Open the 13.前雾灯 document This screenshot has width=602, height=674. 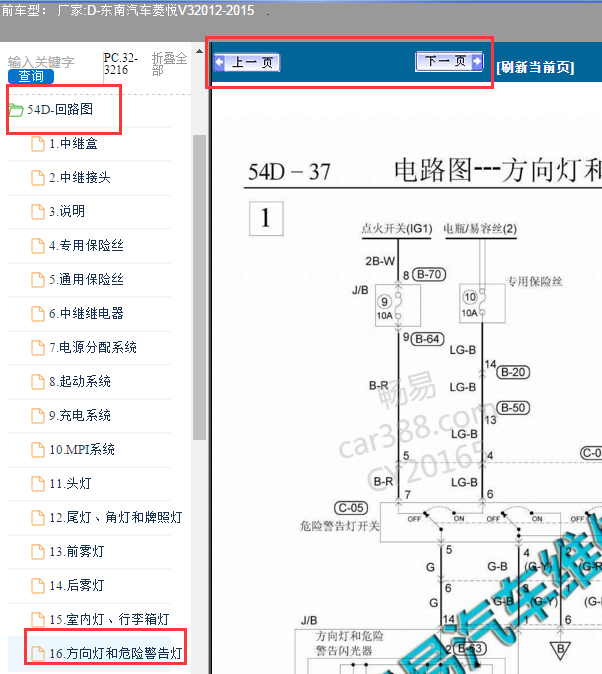click(77, 551)
